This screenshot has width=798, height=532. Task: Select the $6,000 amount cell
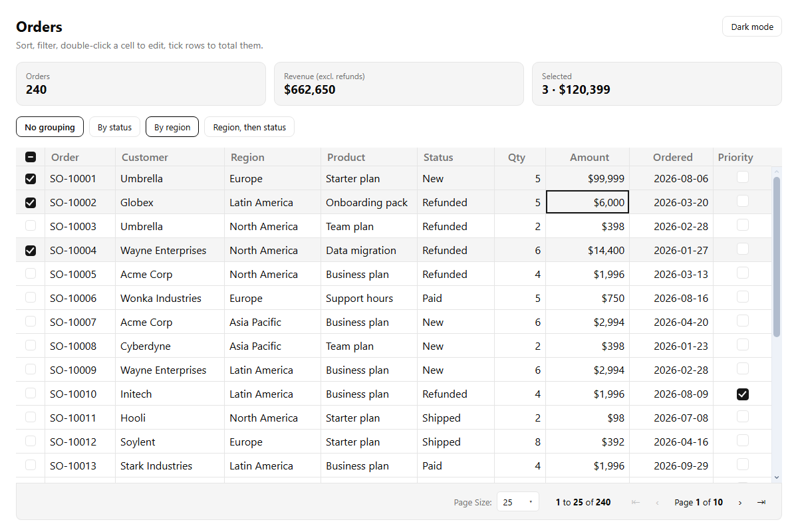tap(588, 202)
